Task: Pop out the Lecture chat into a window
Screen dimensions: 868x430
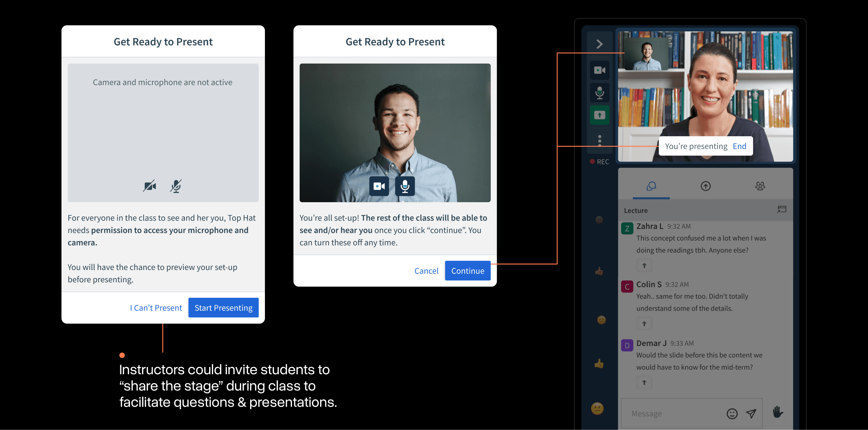Action: pos(782,210)
